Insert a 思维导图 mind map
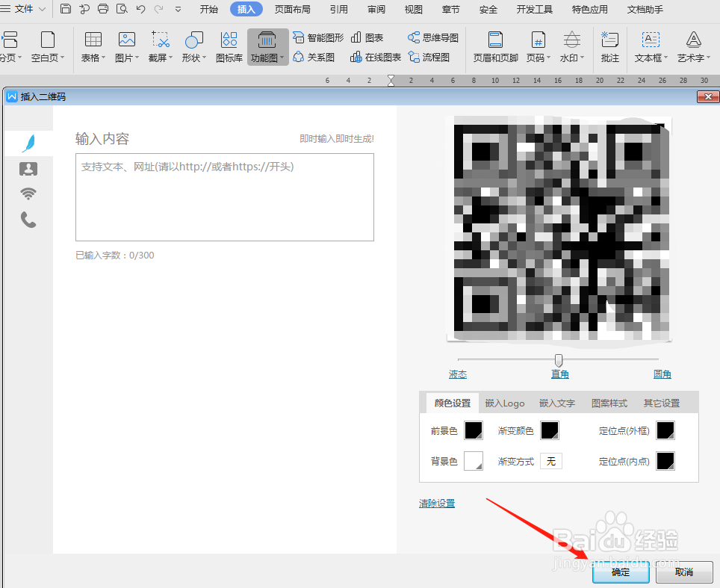 coord(433,37)
